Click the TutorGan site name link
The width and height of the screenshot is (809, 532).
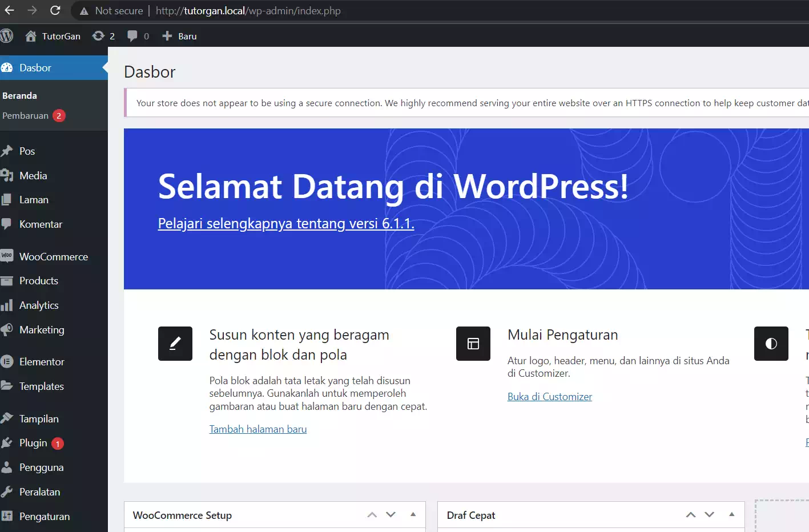pos(61,36)
